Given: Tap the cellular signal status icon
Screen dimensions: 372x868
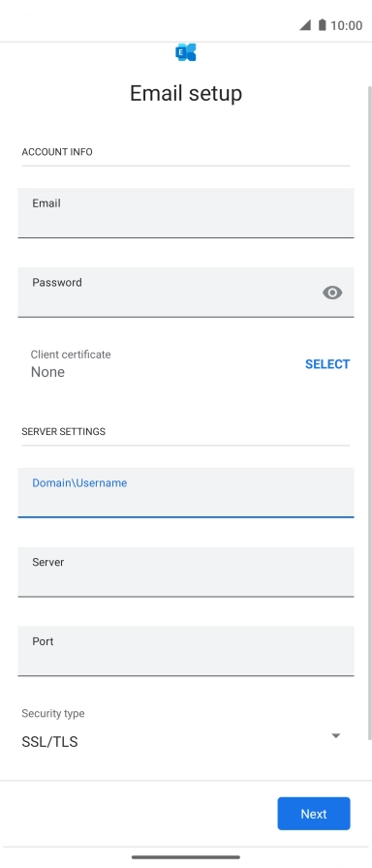Looking at the screenshot, I should tap(305, 25).
